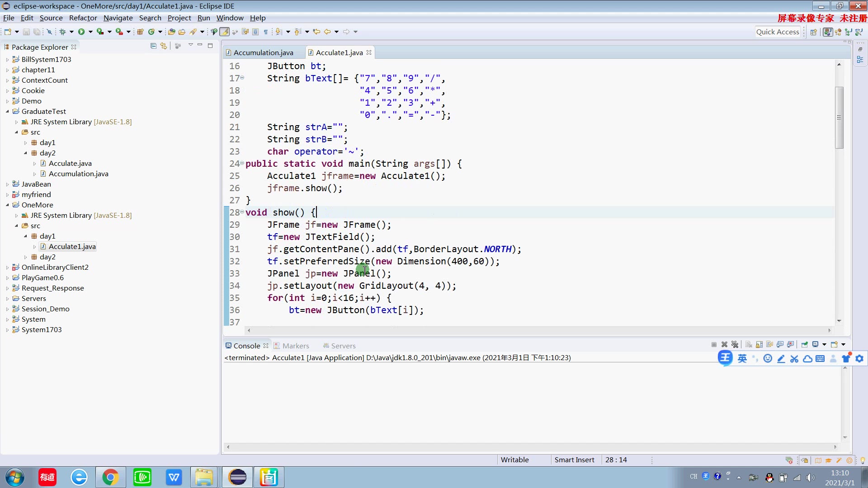Open the Refactor menu

83,18
